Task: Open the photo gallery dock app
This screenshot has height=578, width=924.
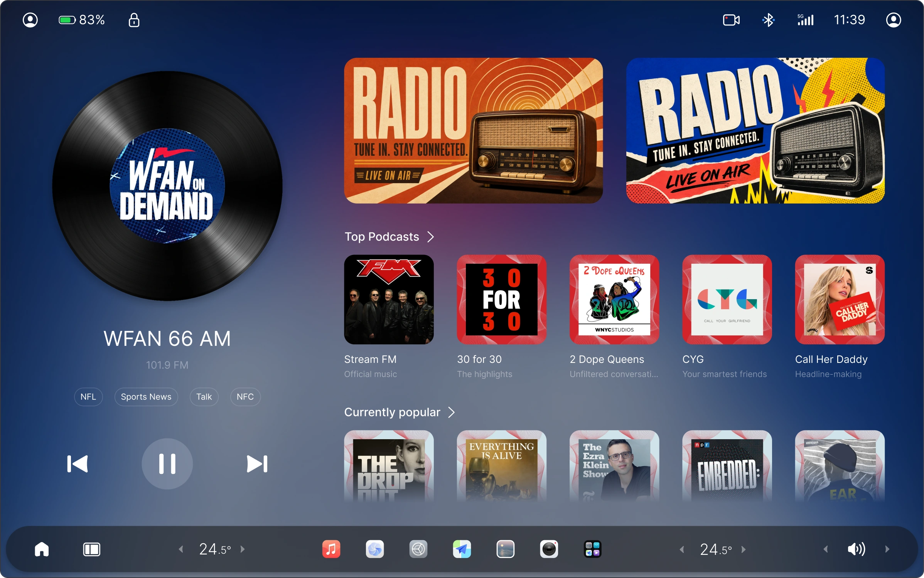Action: (505, 549)
